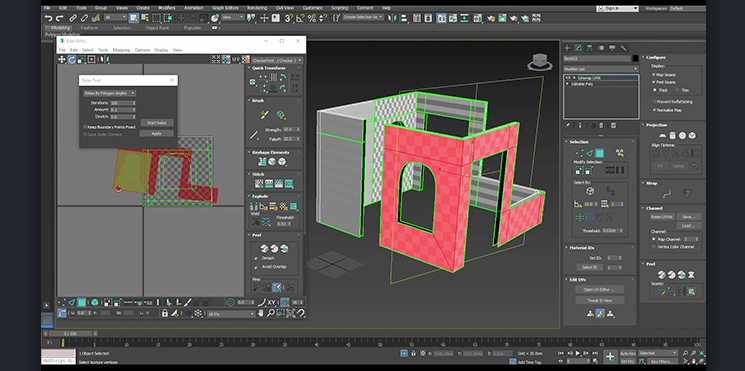
Task: Toggle Normalize Map checkbox
Action: (x=654, y=110)
